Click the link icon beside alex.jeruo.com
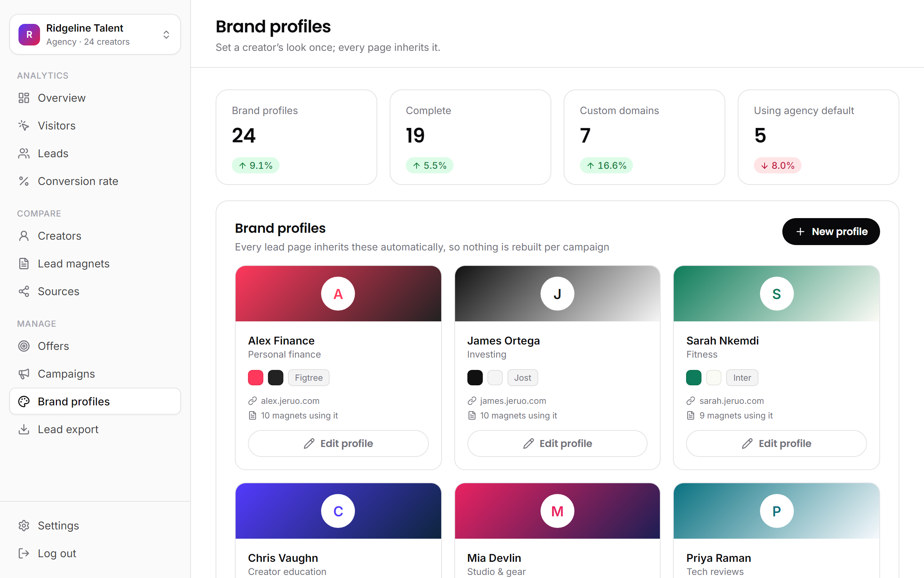 [253, 401]
